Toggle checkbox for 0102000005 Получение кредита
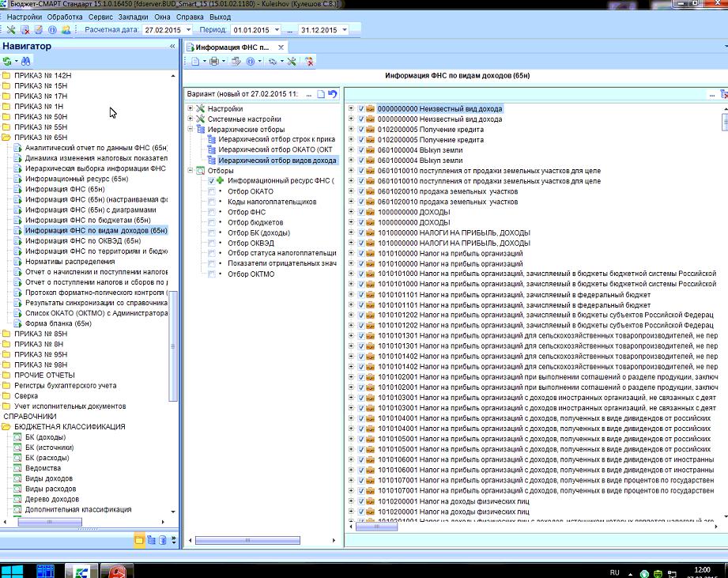This screenshot has height=578, width=728. [361, 130]
